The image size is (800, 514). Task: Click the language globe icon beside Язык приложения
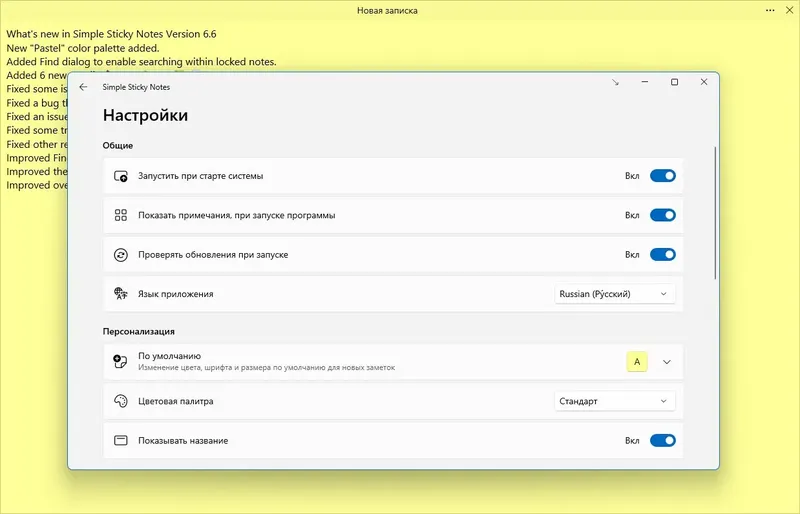point(121,293)
